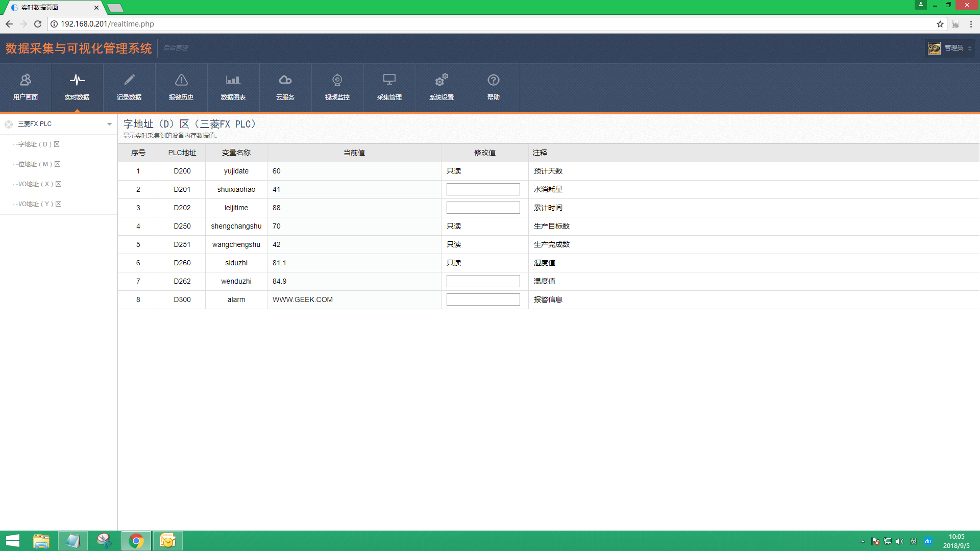980x551 pixels.
Task: Open the 云服务 cloud icon
Action: [x=285, y=80]
